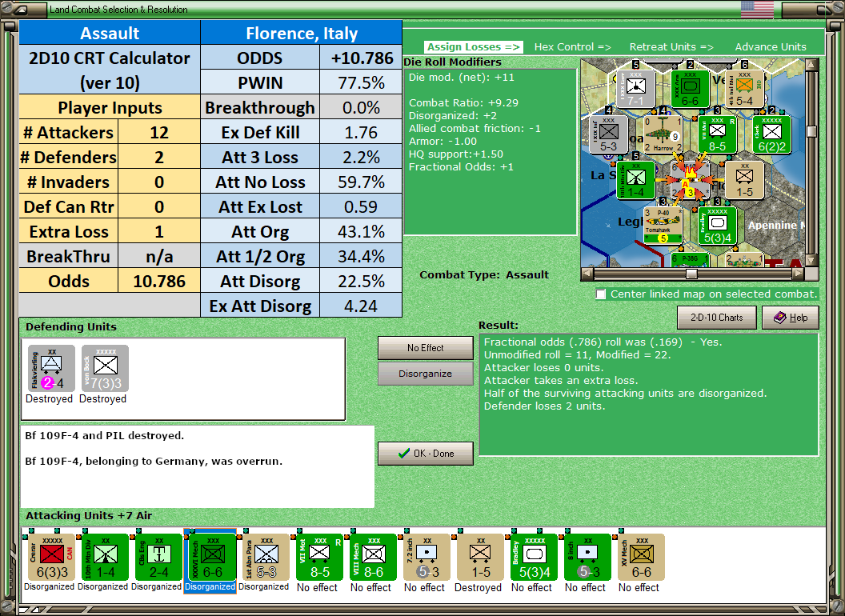Switch to the Retreat Units step
The image size is (845, 616).
671,47
